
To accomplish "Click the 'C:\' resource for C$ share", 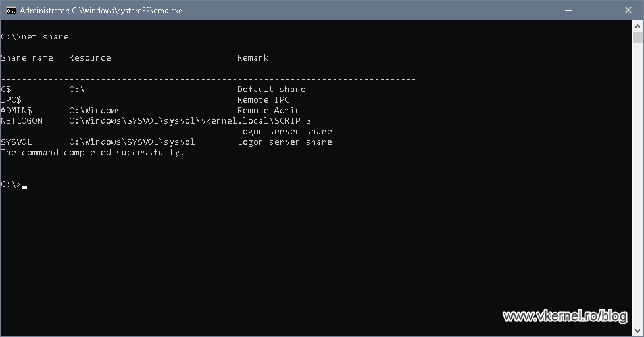I will pos(77,89).
